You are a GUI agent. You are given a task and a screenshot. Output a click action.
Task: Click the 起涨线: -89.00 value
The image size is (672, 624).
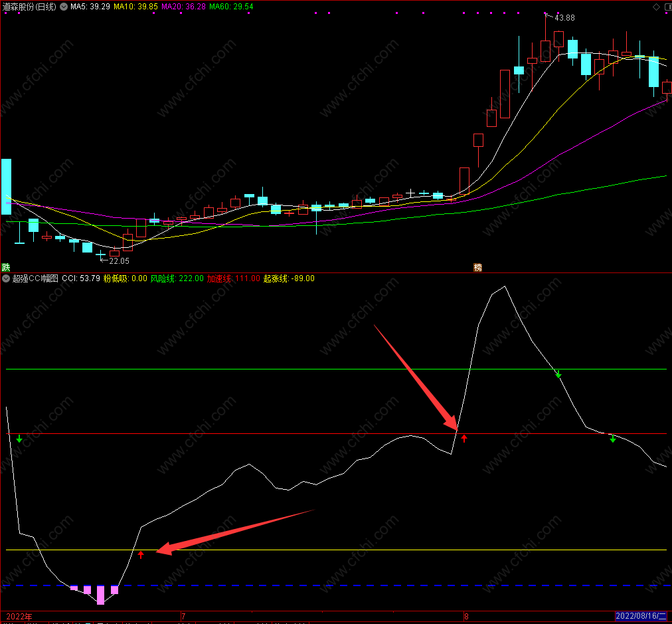(x=289, y=278)
